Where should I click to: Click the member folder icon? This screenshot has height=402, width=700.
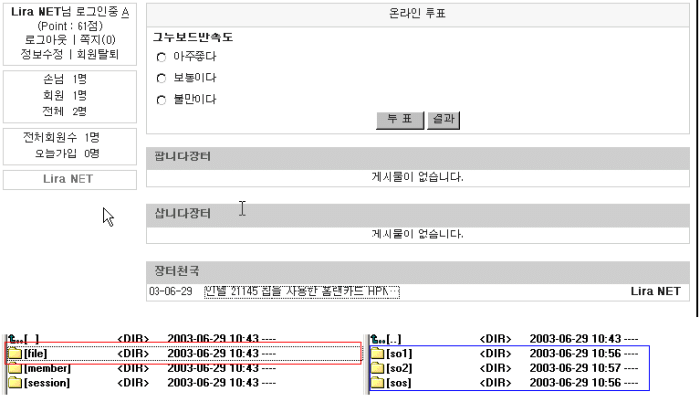tap(15, 368)
